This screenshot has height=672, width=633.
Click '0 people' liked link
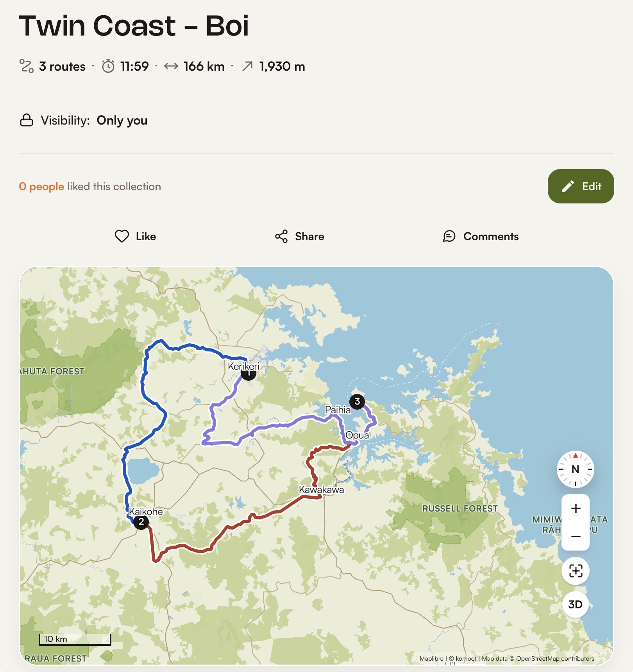click(x=41, y=187)
